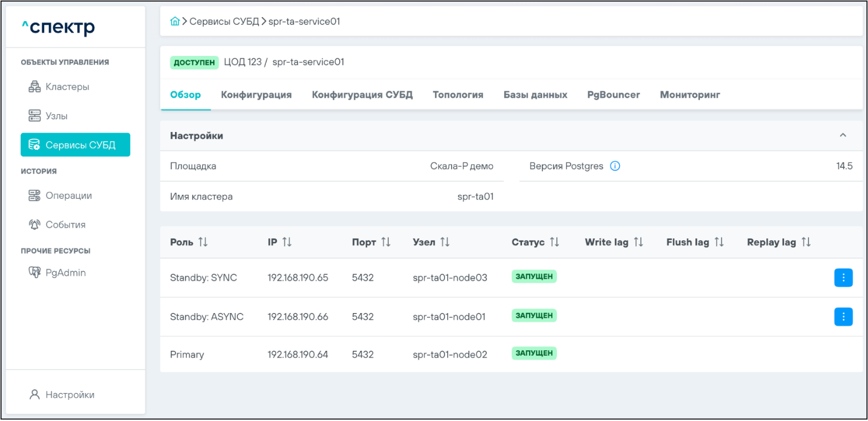Click Сервисы СУБД breadcrumb link

pyautogui.click(x=224, y=22)
